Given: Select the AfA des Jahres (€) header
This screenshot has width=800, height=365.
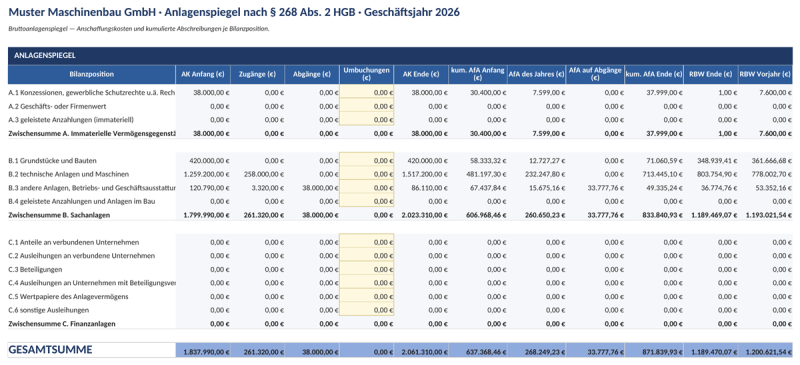Looking at the screenshot, I should [536, 75].
